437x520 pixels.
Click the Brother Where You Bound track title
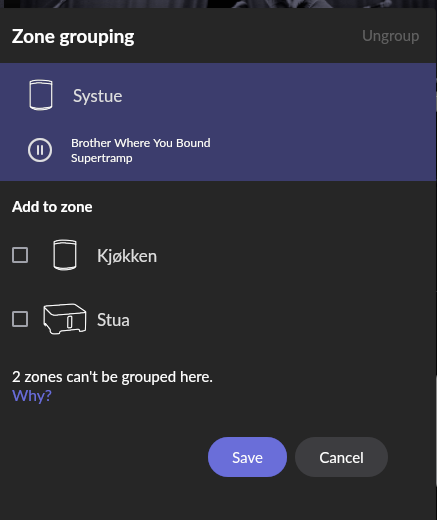[x=141, y=143]
